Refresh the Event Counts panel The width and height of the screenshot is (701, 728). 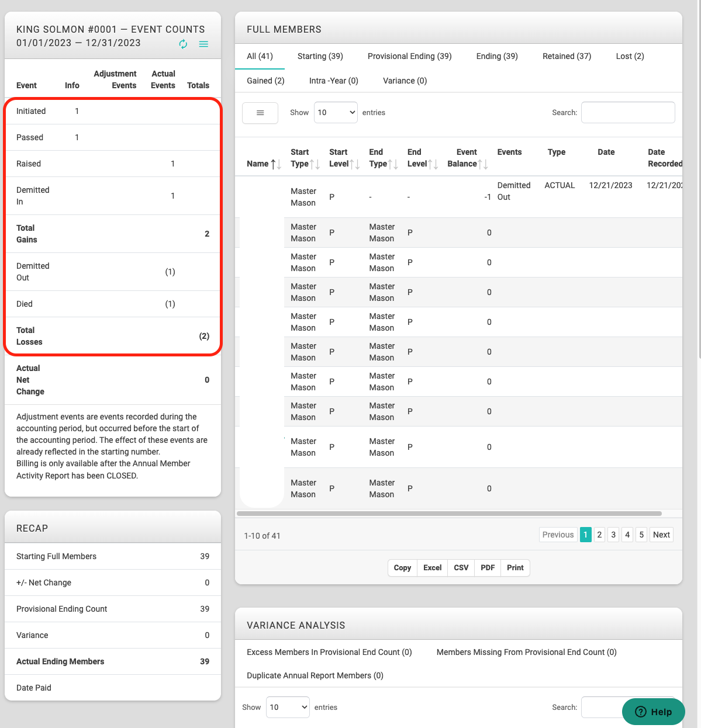183,44
